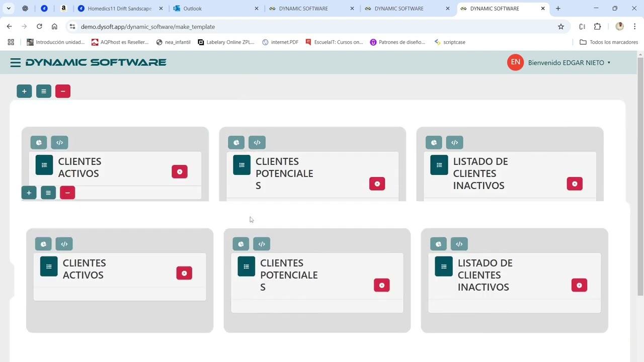This screenshot has height=362, width=644.
Task: Click the green plus button in the top toolbar
Action: pyautogui.click(x=24, y=91)
